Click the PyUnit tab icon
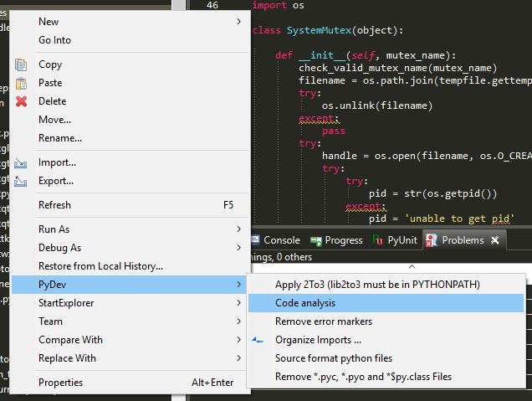 tap(377, 239)
